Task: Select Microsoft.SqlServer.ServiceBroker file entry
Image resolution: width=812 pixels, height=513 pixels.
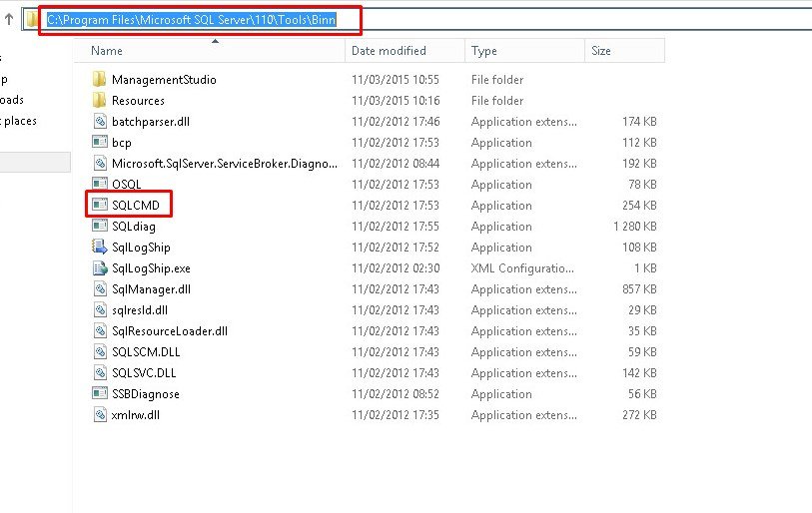Action: (224, 164)
